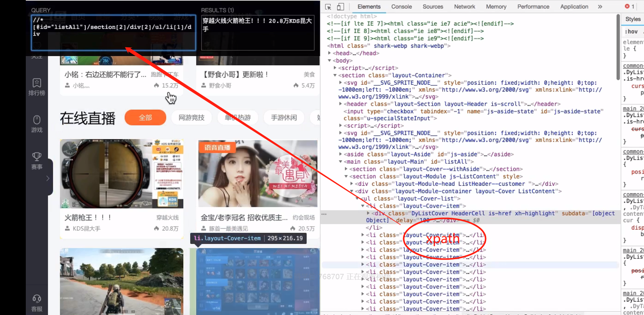The height and width of the screenshot is (315, 644).
Task: Switch to the Network tab
Action: tap(464, 7)
